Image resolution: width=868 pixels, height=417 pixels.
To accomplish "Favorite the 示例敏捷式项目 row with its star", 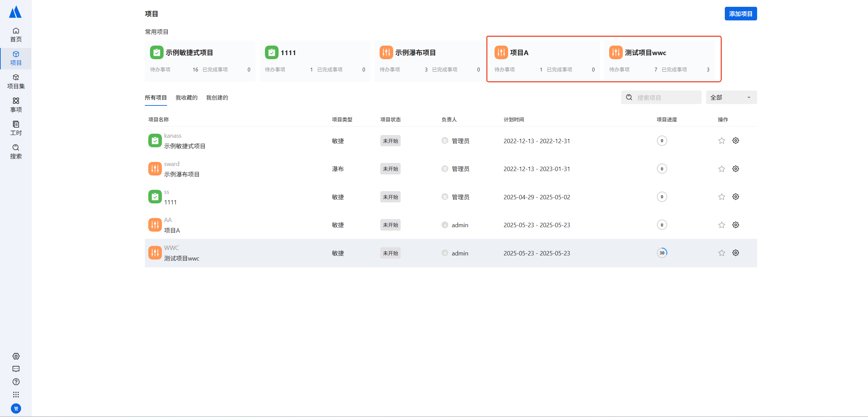I will click(x=721, y=141).
